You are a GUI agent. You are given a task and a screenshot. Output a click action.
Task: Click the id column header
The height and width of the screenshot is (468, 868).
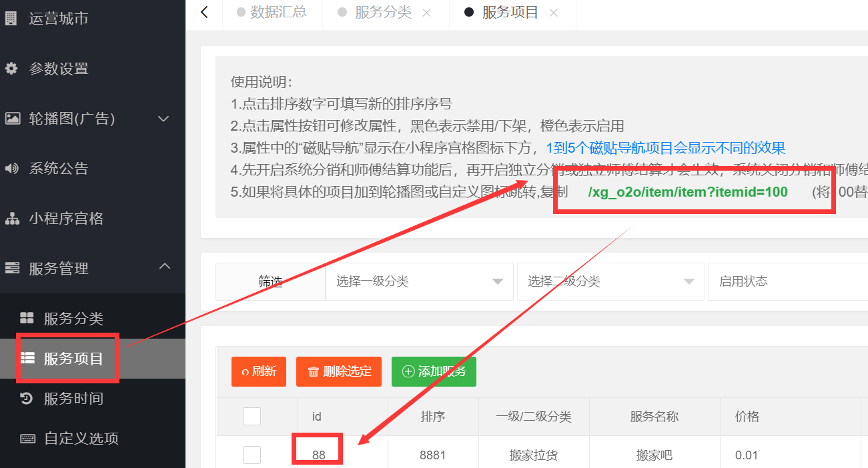click(317, 417)
